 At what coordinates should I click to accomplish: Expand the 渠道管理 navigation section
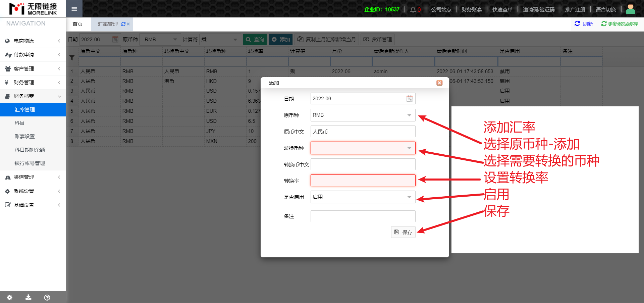tap(33, 177)
